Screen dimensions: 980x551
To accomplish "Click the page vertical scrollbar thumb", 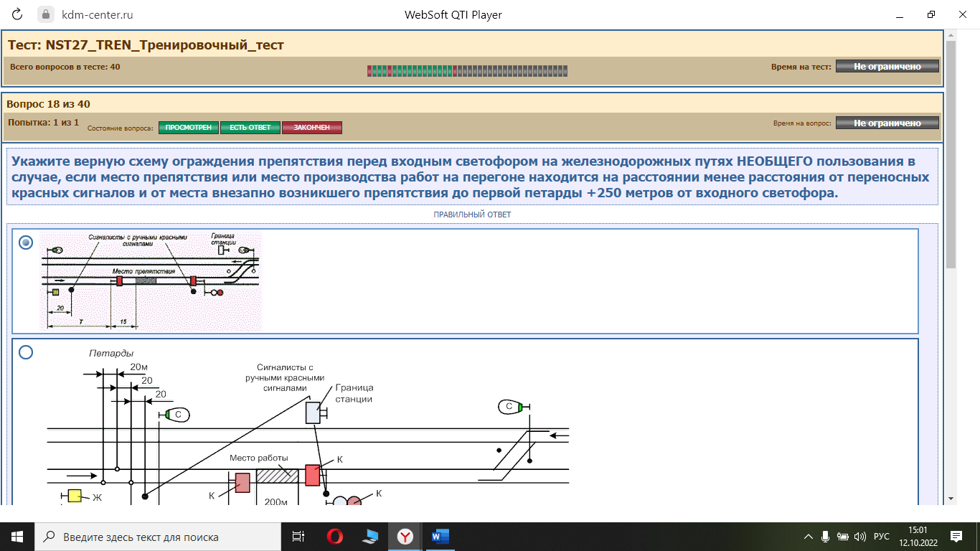I will click(951, 154).
